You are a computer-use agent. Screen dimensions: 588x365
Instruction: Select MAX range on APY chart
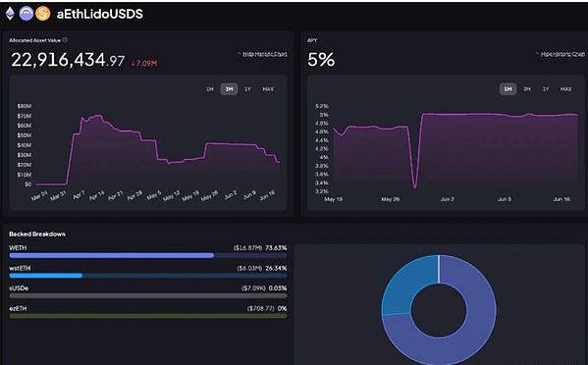click(x=565, y=89)
